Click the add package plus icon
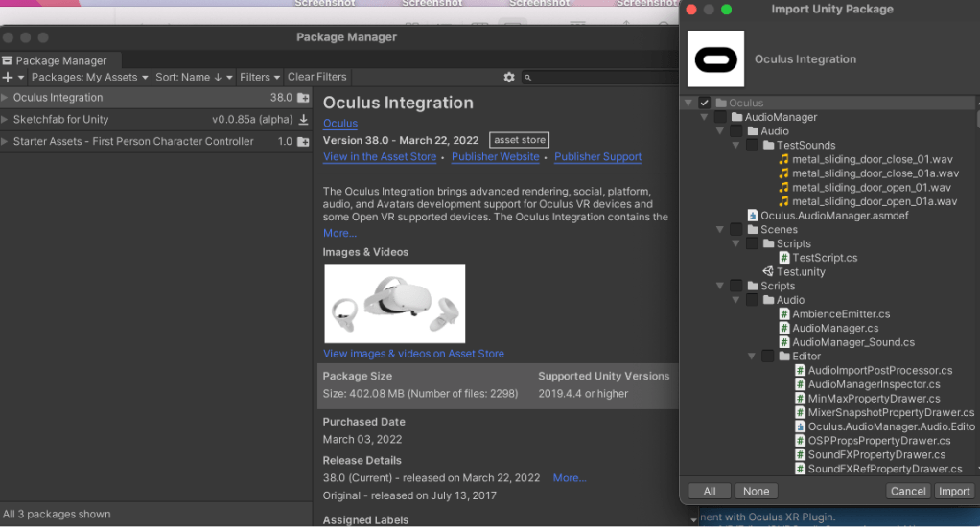The image size is (980, 529). pyautogui.click(x=8, y=77)
